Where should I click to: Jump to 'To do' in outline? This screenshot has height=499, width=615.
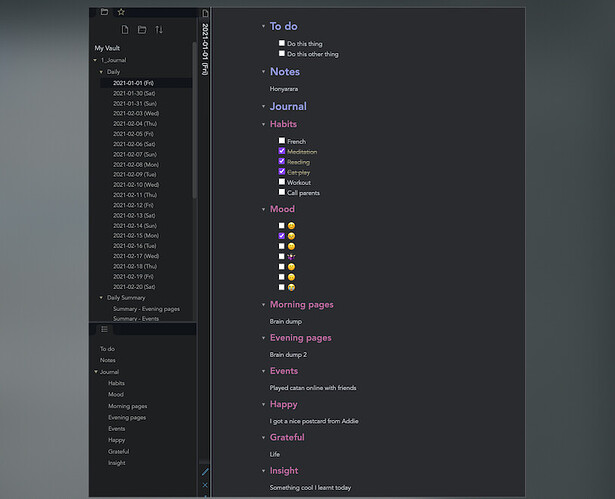tap(107, 349)
